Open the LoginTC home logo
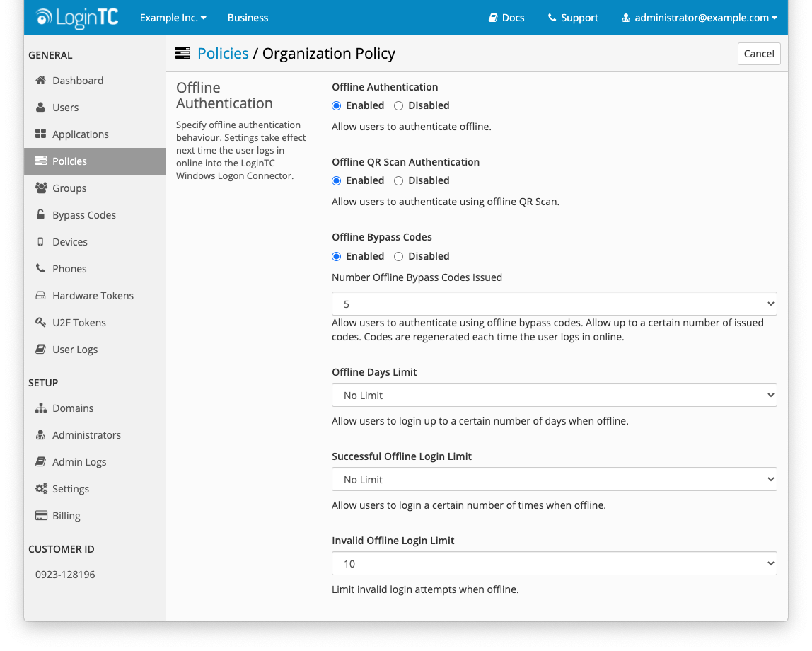 (x=76, y=18)
